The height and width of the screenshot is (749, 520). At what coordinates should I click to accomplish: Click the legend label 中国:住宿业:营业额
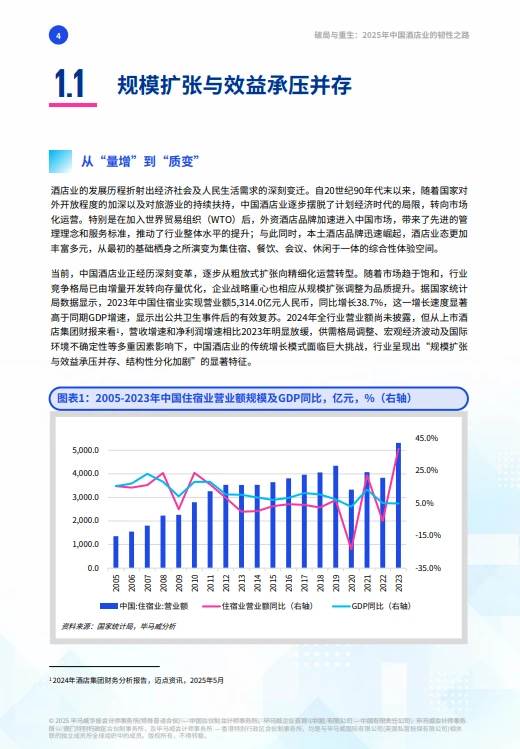[x=154, y=606]
